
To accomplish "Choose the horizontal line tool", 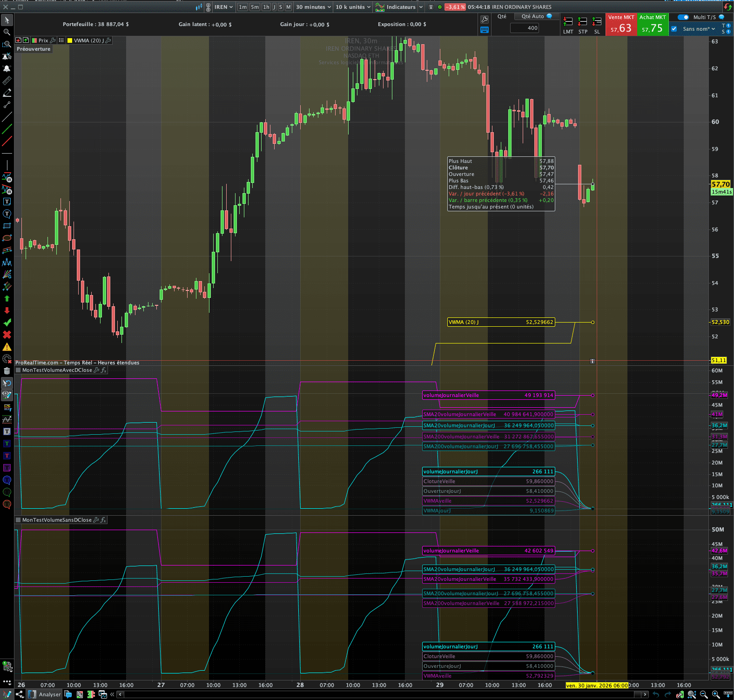I will (7, 153).
